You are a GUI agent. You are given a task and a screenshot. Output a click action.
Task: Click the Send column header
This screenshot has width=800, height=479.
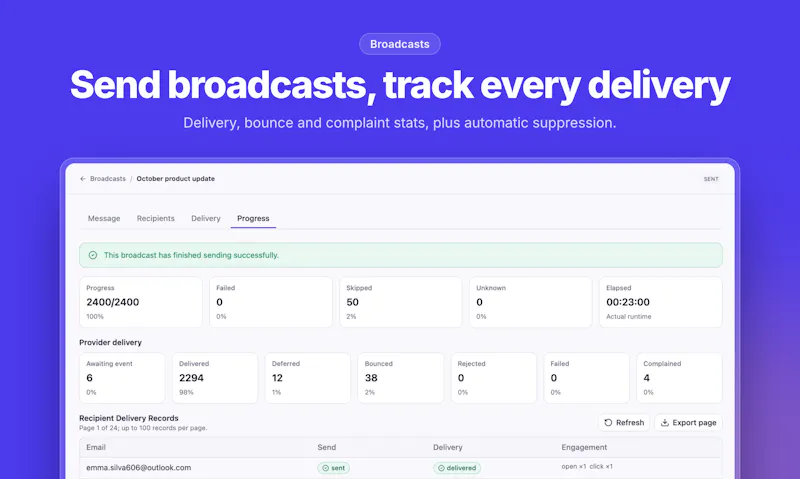[x=327, y=447]
